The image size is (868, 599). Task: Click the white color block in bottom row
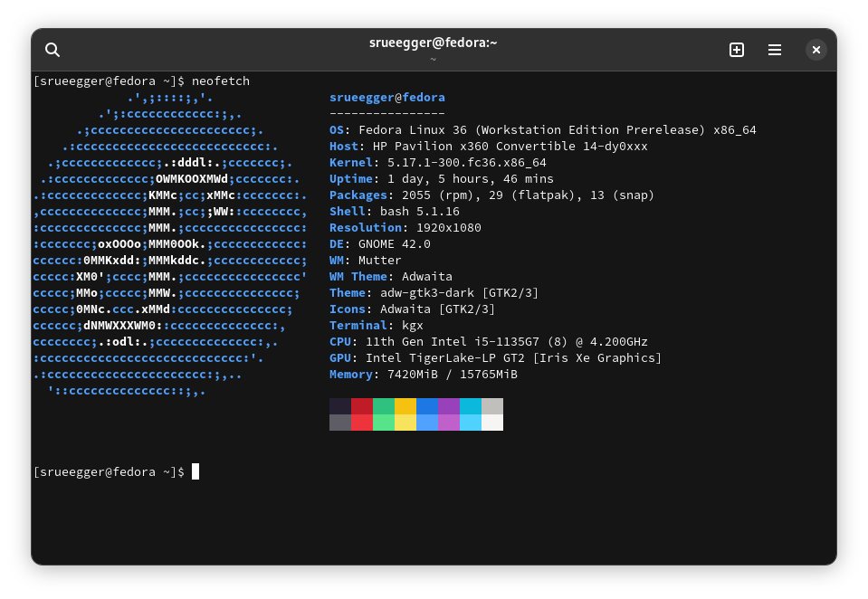(x=492, y=423)
